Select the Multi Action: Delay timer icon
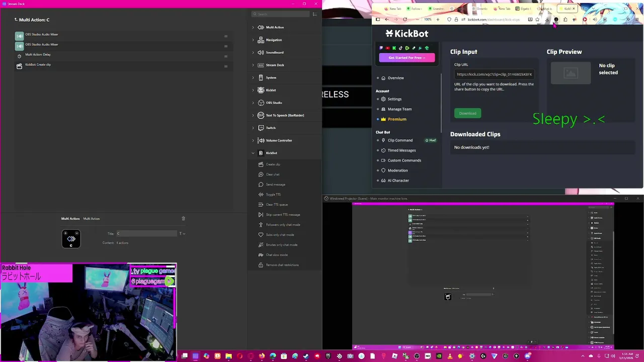This screenshot has width=644, height=362. point(19,56)
